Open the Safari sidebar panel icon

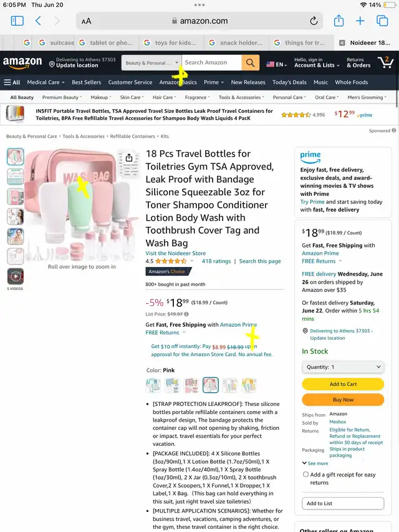[x=17, y=21]
